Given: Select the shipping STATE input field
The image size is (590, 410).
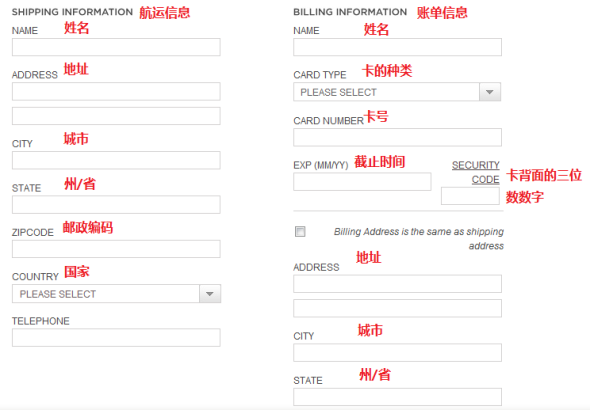Looking at the screenshot, I should point(116,205).
